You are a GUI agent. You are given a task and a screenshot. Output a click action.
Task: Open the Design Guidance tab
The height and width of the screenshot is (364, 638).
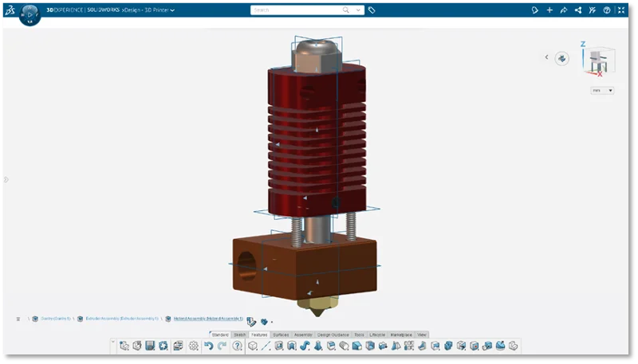pyautogui.click(x=333, y=335)
